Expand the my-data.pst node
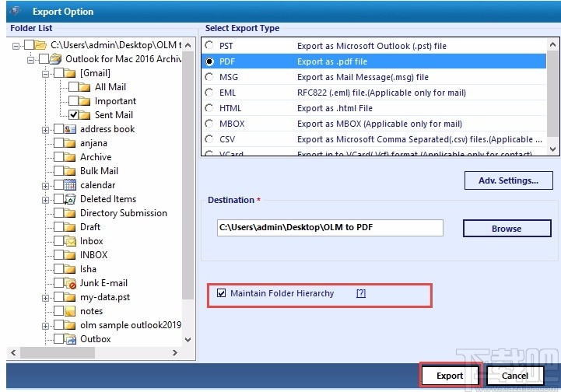Image resolution: width=561 pixels, height=392 pixels. [x=45, y=298]
